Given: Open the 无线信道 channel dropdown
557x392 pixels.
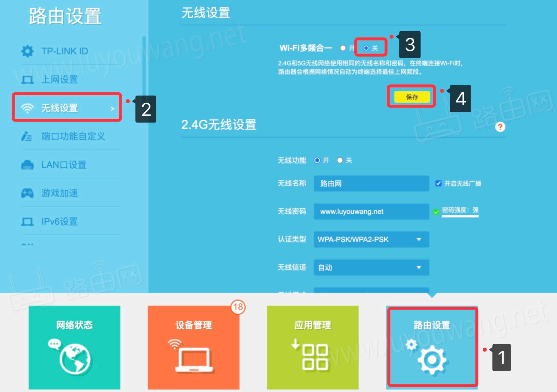Looking at the screenshot, I should coord(371,267).
